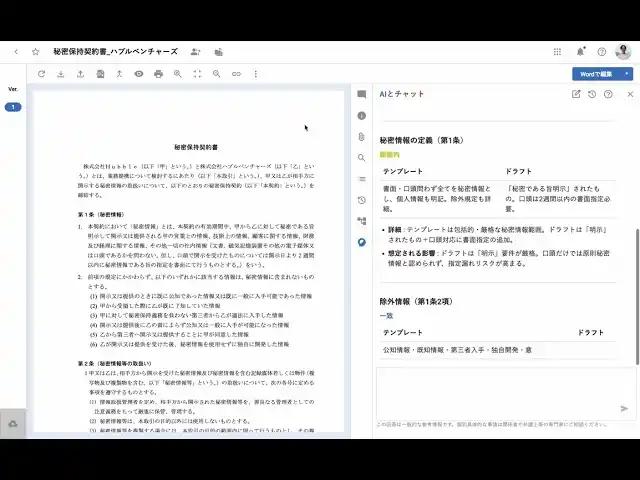Click the 除外情報（第1条2項） heading
This screenshot has height=480, width=640.
(417, 301)
